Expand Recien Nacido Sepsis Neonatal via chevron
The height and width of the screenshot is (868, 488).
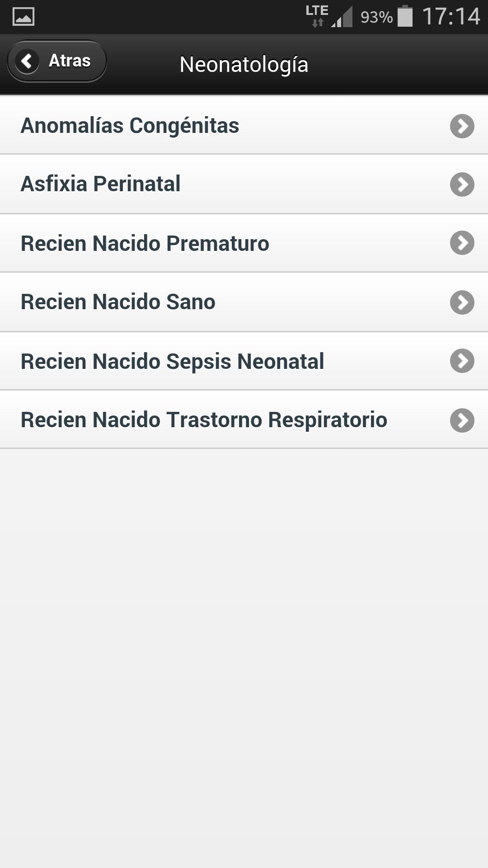tap(462, 361)
